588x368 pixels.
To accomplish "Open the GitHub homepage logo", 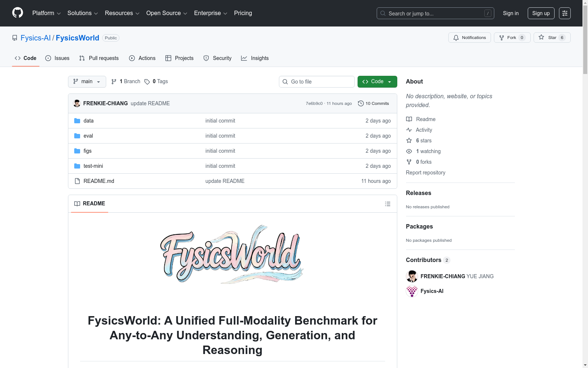I will point(18,13).
